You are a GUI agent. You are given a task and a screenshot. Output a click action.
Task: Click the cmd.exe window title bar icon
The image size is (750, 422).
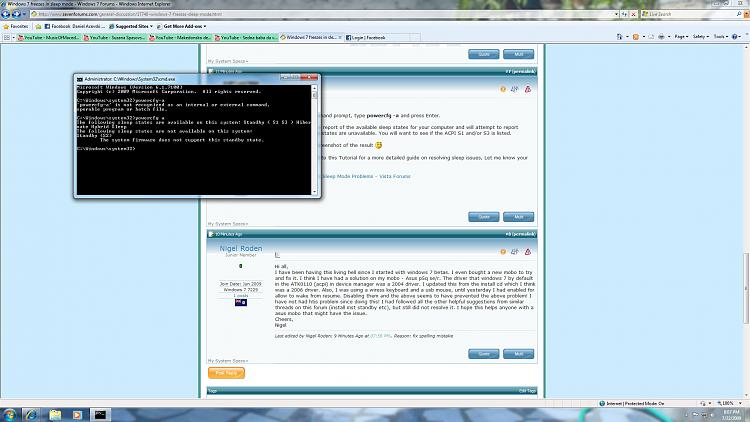coord(80,79)
